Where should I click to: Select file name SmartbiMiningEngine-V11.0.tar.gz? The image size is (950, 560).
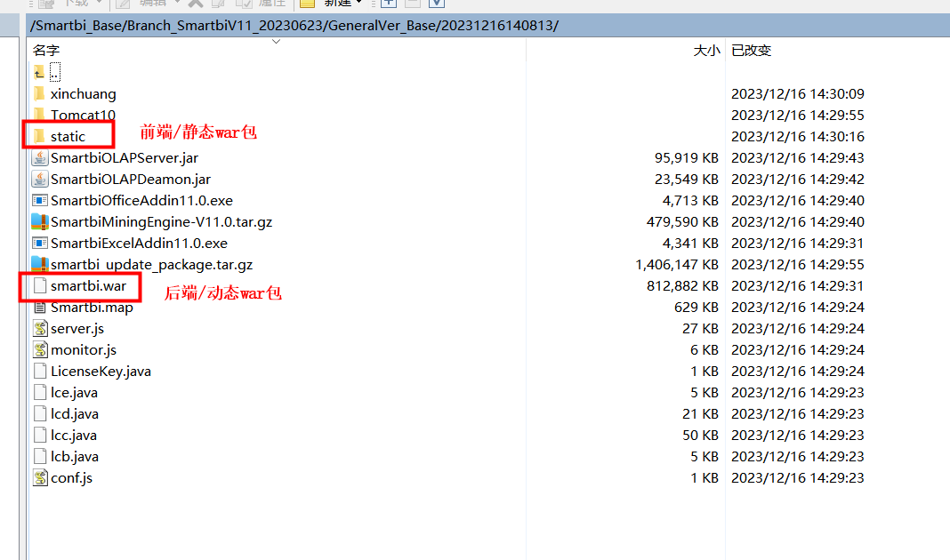pyautogui.click(x=162, y=222)
